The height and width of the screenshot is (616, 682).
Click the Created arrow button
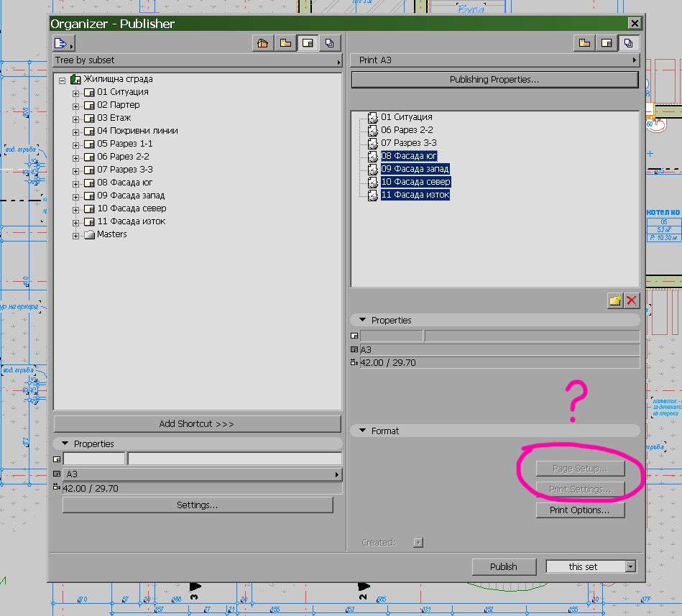tap(418, 543)
